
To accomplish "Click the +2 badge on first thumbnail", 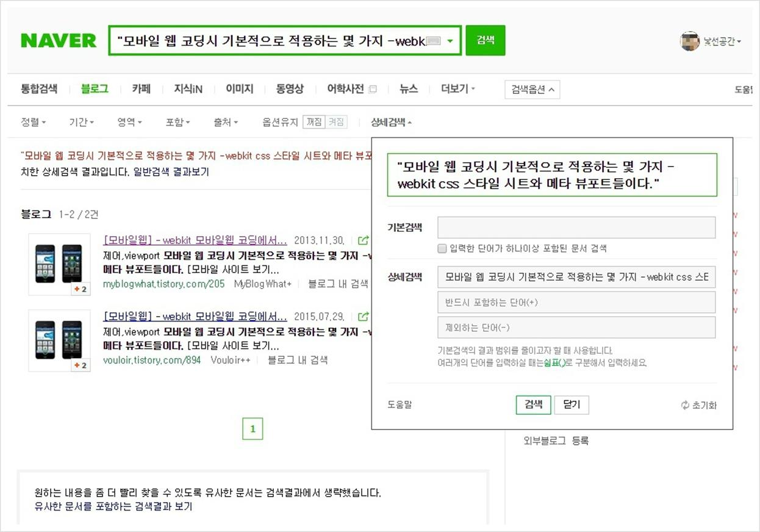I will (81, 289).
